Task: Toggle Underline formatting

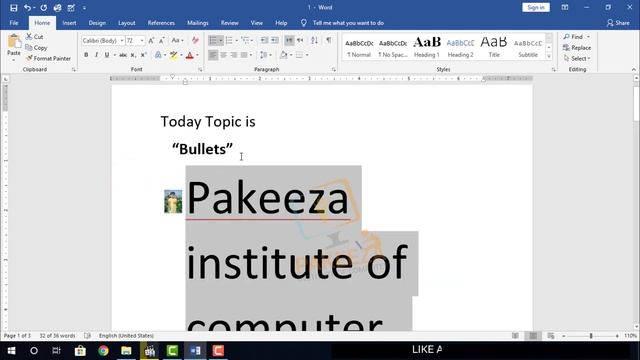Action: point(107,55)
